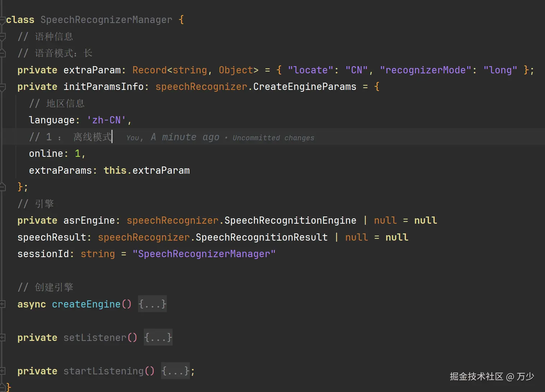The height and width of the screenshot is (392, 545).
Task: Click the "SpeechRecognizerManager" sessionId string
Action: click(x=204, y=254)
